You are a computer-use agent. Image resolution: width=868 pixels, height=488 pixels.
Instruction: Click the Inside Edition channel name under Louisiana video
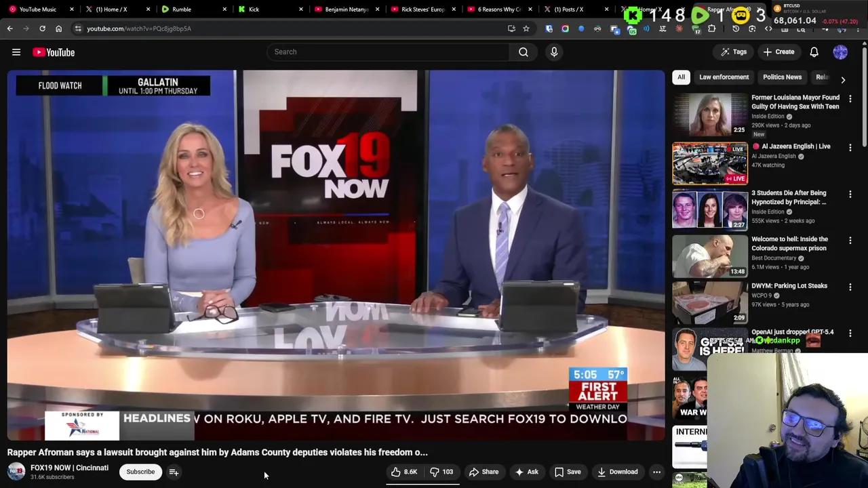pos(768,117)
